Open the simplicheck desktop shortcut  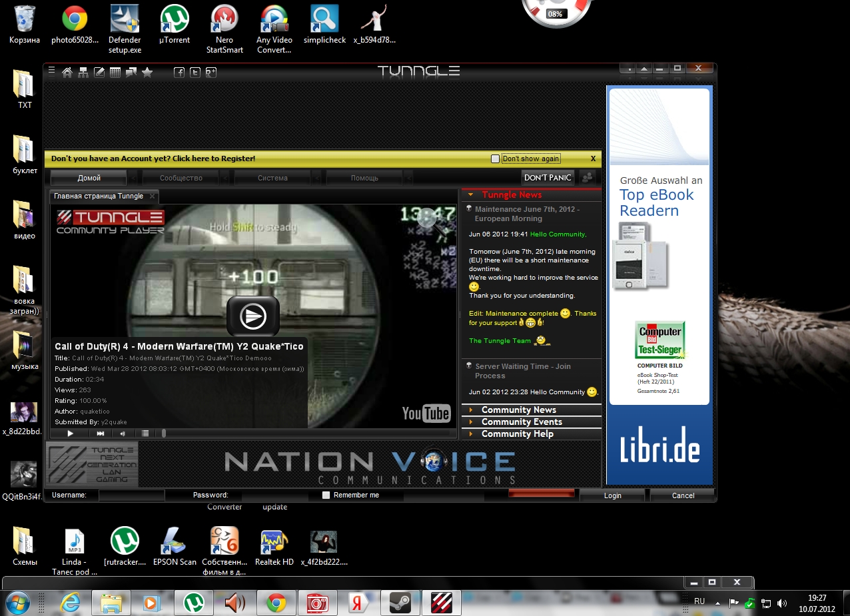(x=324, y=25)
